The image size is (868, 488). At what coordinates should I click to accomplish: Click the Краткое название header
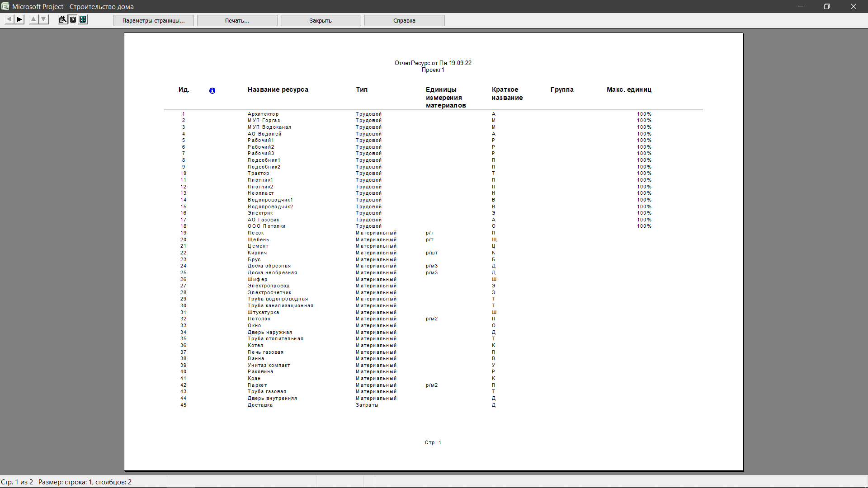coord(507,94)
